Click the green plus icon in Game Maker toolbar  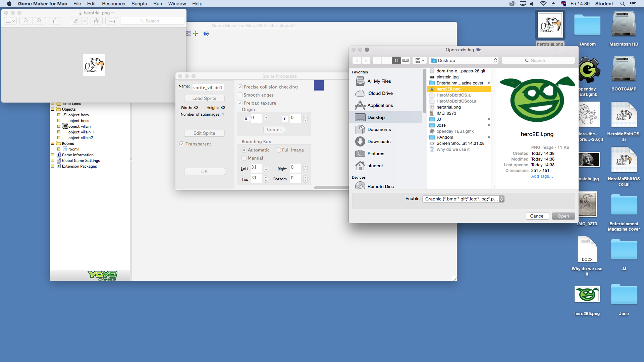(x=196, y=34)
